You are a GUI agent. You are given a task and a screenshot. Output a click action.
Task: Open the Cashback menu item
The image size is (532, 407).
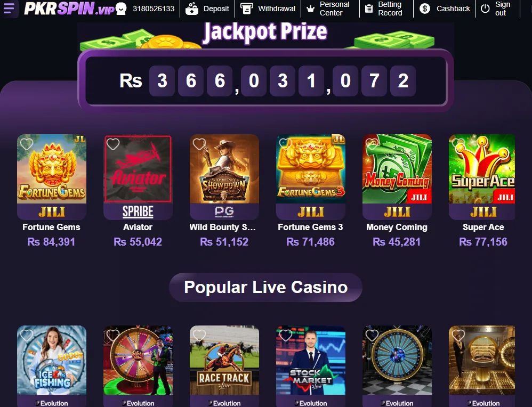click(445, 9)
